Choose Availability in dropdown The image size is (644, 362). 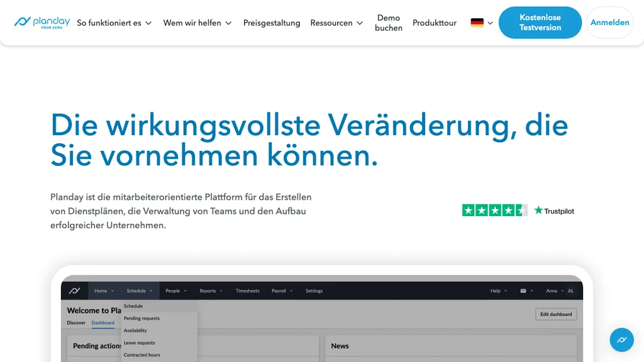[x=135, y=331]
